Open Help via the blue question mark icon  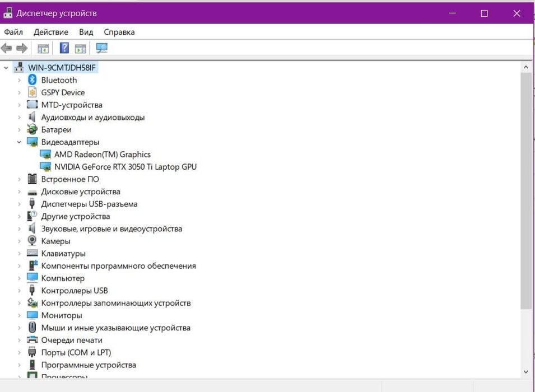pos(64,48)
